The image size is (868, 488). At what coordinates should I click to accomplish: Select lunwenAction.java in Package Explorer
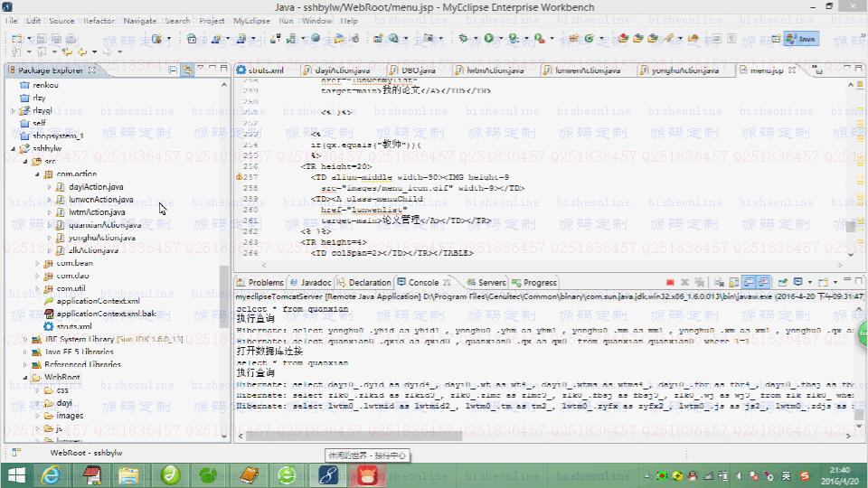[x=100, y=199]
